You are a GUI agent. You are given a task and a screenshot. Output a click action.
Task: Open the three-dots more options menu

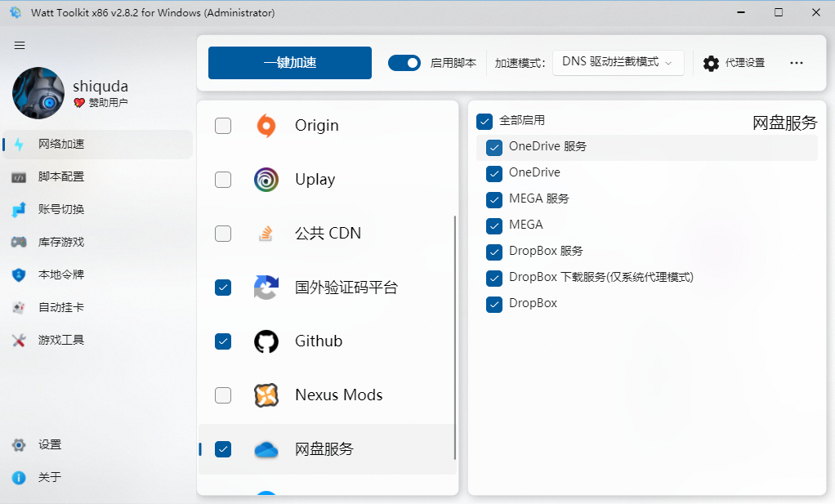click(796, 63)
